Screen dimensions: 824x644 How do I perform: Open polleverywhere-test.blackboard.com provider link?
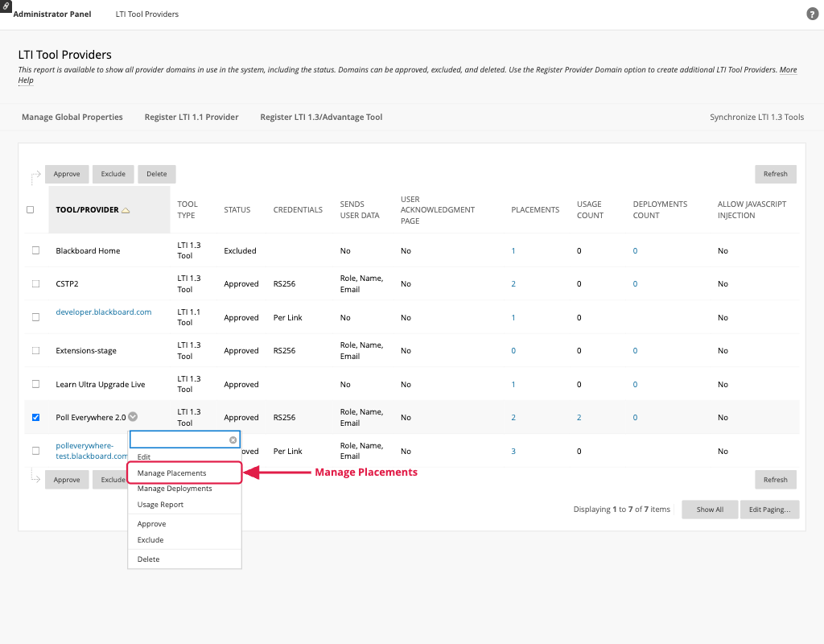[92, 451]
